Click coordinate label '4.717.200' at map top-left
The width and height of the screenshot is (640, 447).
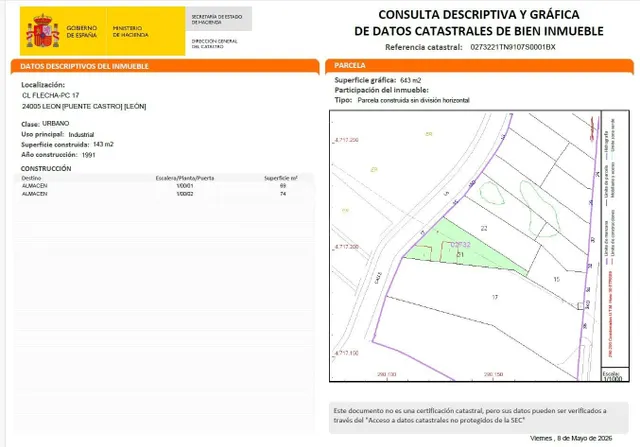[x=347, y=140]
